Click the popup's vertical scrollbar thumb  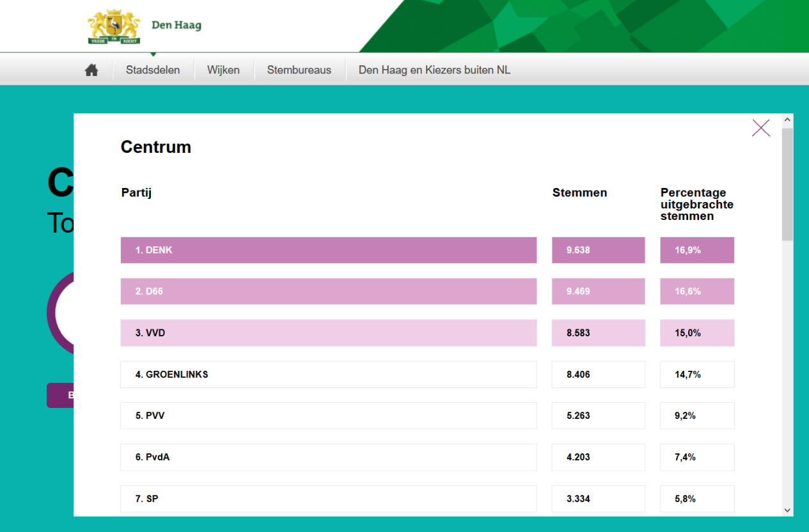coord(787,184)
